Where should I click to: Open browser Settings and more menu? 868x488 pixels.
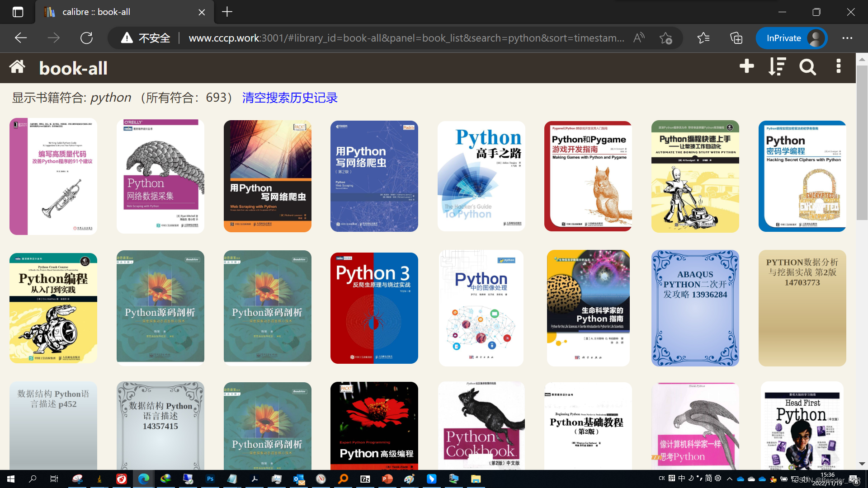coord(847,38)
